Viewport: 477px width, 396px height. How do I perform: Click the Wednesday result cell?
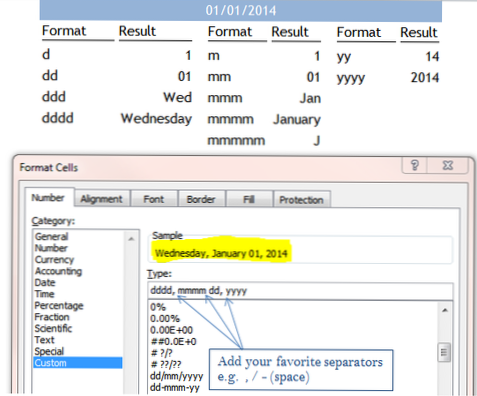click(x=156, y=119)
